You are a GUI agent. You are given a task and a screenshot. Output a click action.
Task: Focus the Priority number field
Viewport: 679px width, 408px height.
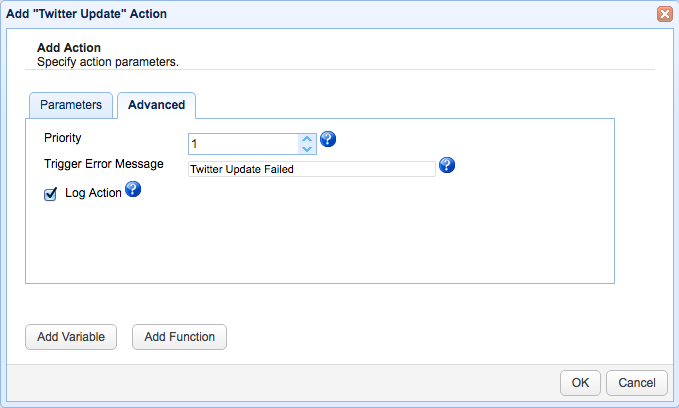243,144
